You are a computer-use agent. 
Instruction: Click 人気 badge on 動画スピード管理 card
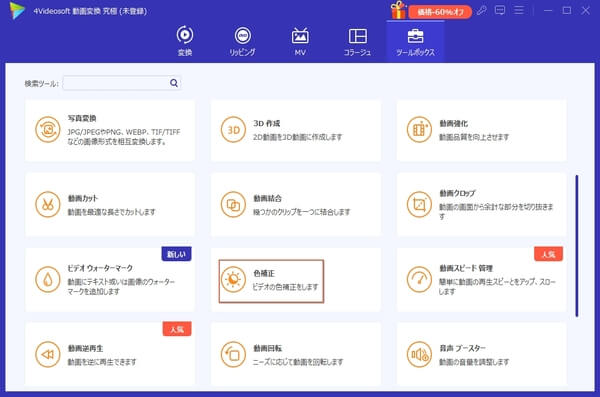[548, 254]
